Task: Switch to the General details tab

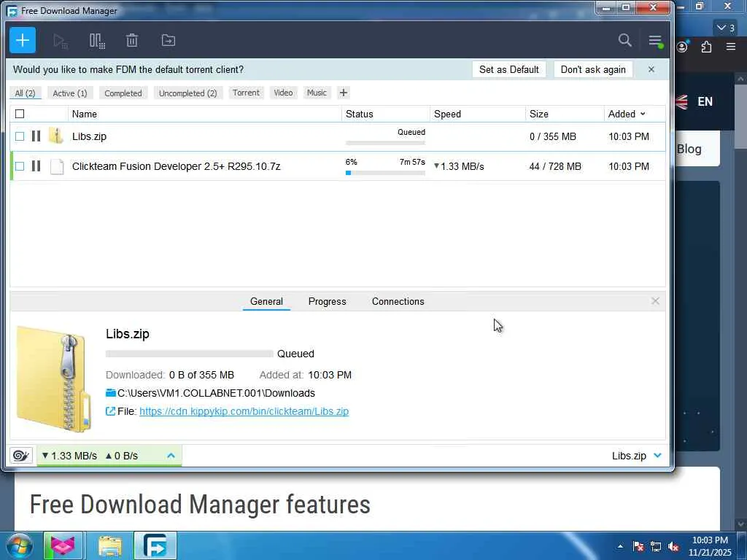Action: [x=266, y=301]
